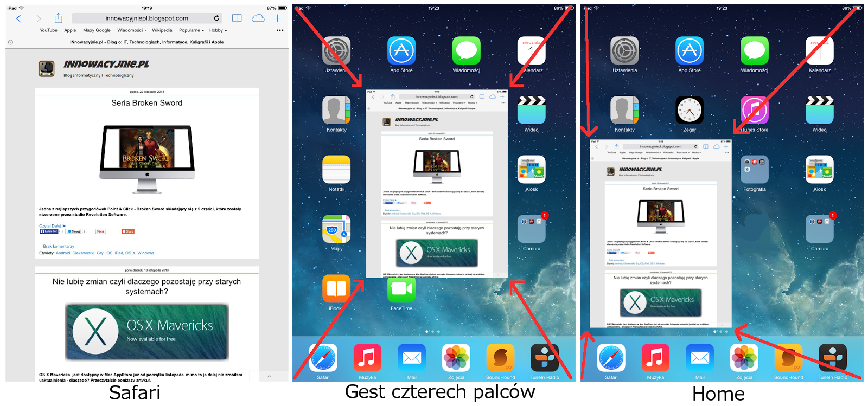This screenshot has height=406, width=868.
Task: Click the address bar in the large Safari screenshot
Action: click(147, 18)
